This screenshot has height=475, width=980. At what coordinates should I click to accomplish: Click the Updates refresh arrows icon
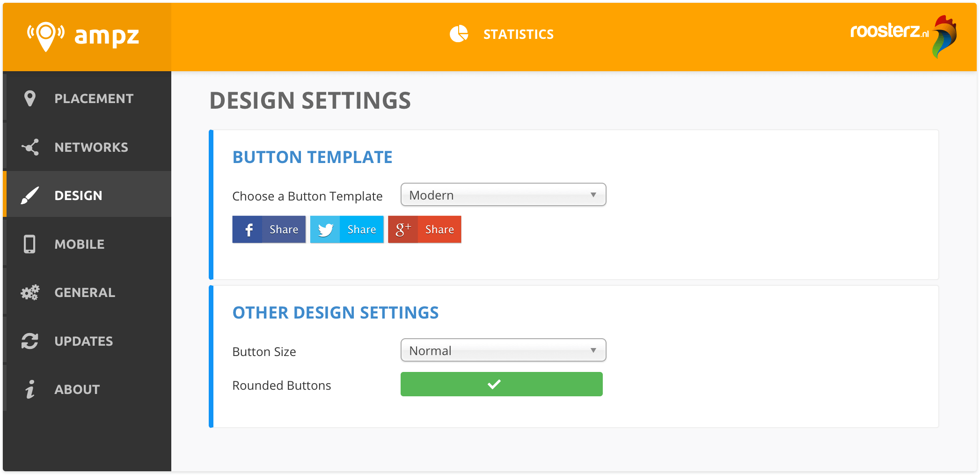30,341
